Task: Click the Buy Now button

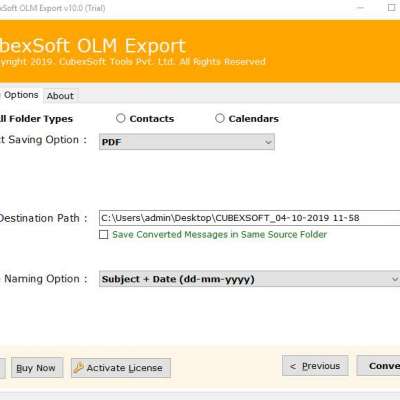Action: 37,368
